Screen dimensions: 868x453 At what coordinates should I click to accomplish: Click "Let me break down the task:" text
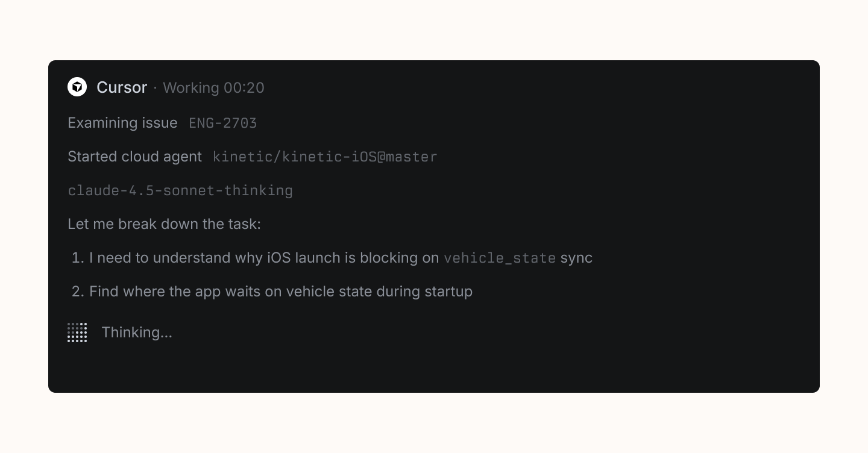[164, 224]
